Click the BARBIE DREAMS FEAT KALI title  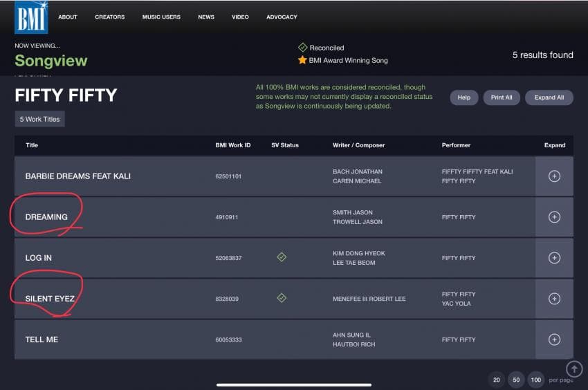click(x=78, y=176)
